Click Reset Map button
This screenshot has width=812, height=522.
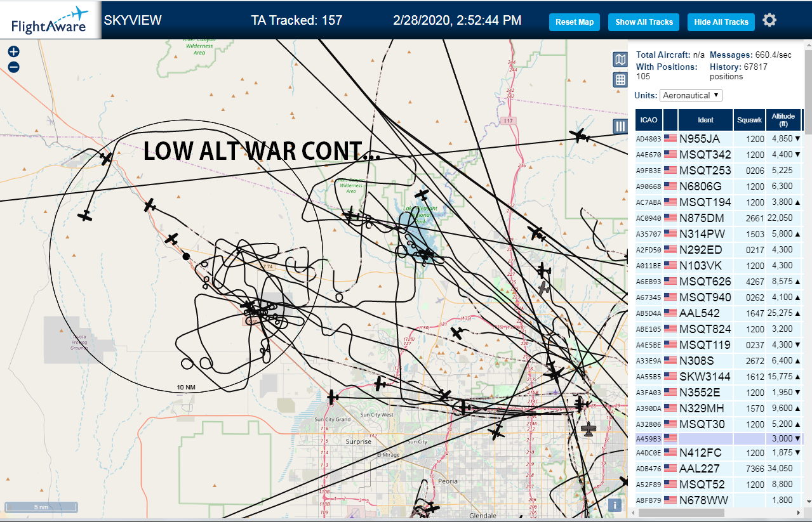575,22
